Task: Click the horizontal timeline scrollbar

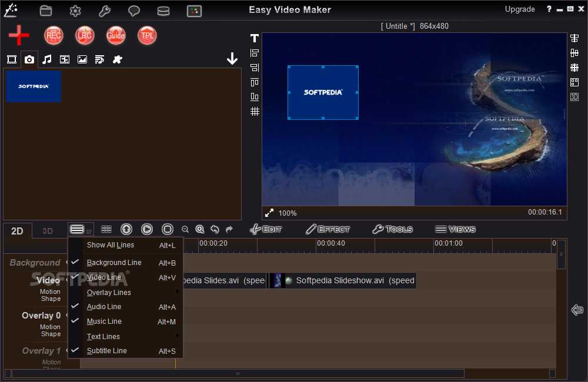Action: click(x=238, y=373)
